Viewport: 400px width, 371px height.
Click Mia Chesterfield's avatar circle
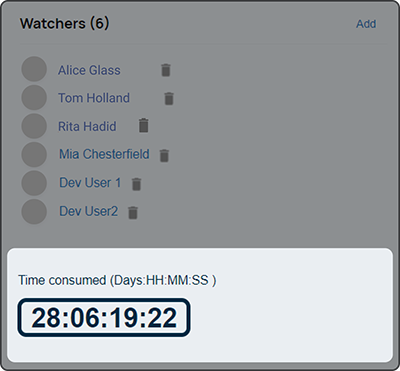coord(34,155)
